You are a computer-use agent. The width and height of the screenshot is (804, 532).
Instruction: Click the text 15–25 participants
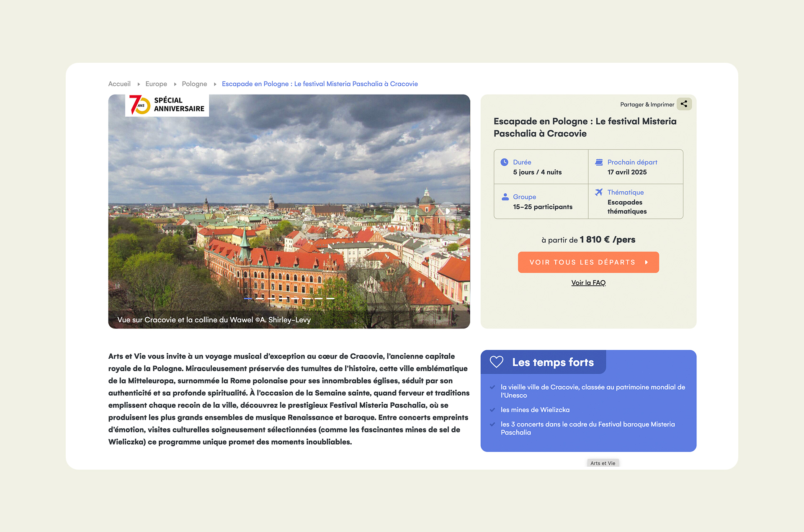tap(543, 207)
